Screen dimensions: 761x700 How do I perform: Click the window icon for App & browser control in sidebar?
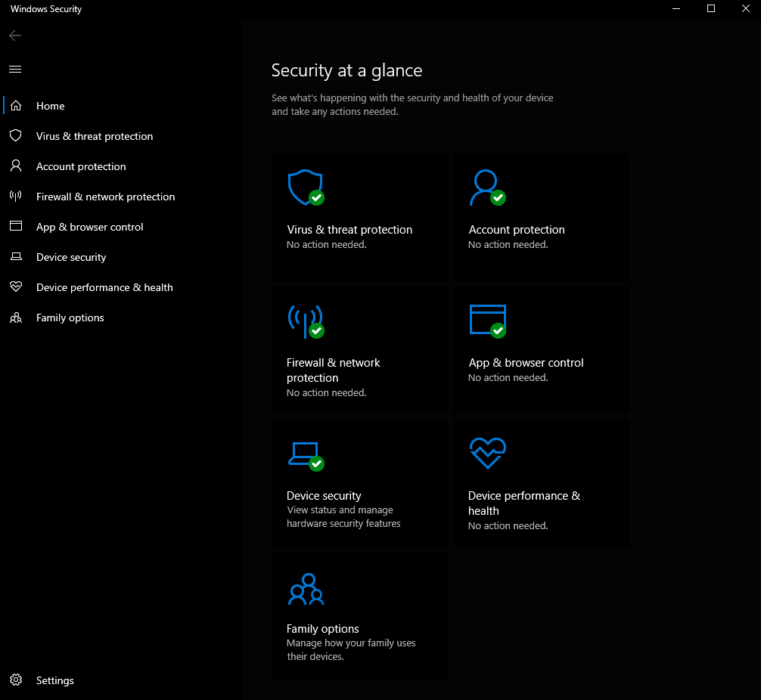[x=16, y=226]
